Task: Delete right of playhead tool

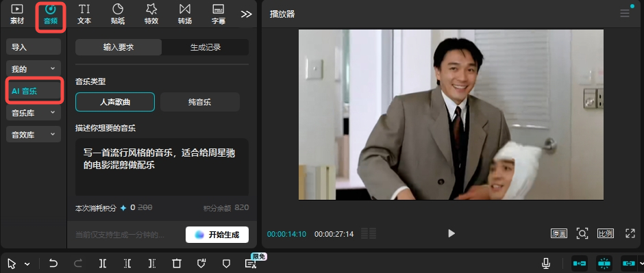Action: coord(152,263)
